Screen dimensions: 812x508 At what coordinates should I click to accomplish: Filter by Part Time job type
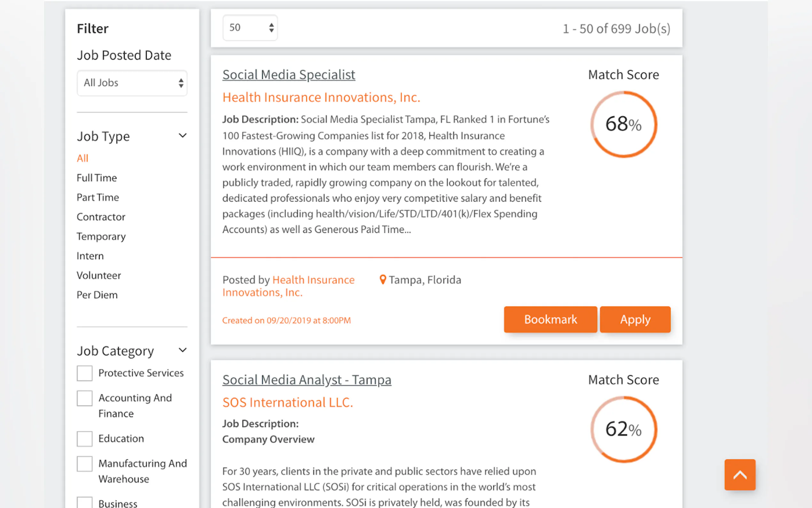(x=98, y=197)
